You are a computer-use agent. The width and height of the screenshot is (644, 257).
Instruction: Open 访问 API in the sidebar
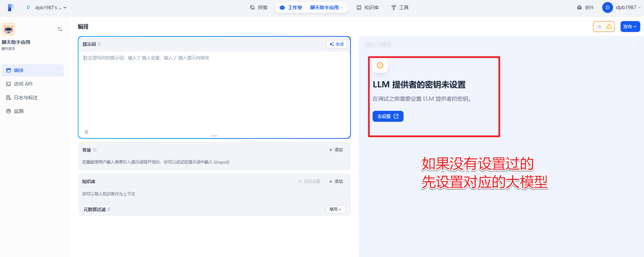pos(23,84)
